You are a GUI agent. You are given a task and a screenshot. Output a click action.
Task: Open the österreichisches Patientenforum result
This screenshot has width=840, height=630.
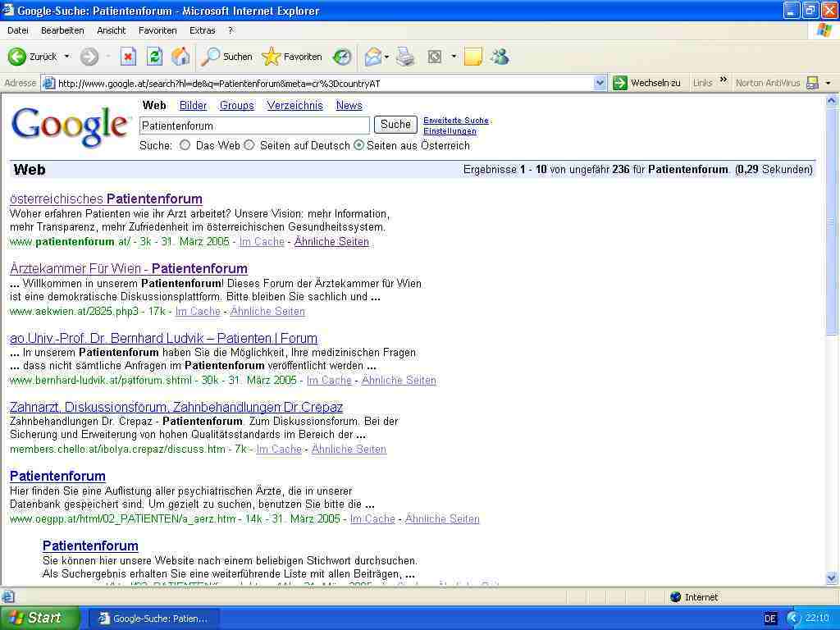[x=106, y=199]
